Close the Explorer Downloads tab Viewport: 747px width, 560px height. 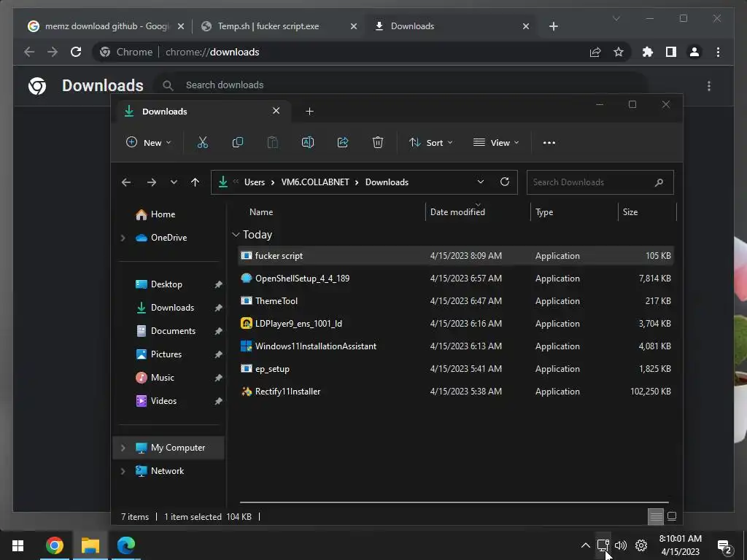pyautogui.click(x=276, y=111)
